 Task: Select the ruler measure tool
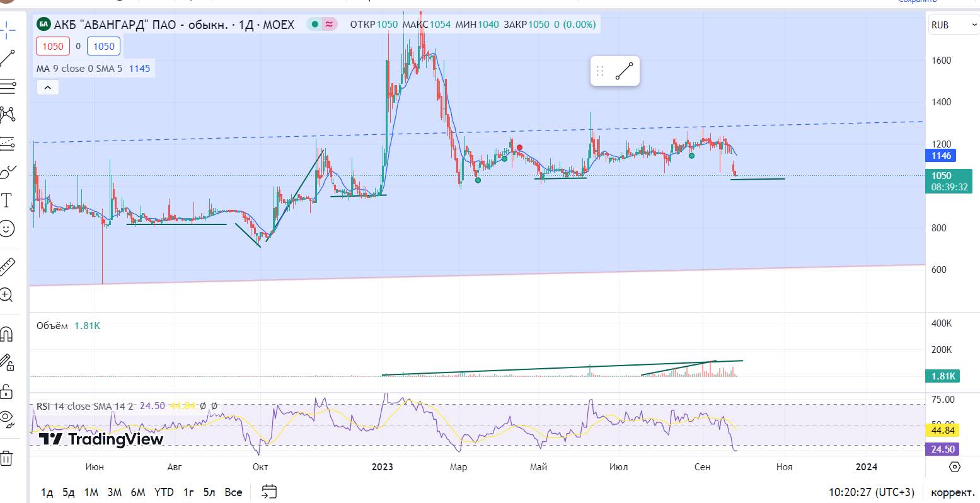click(x=7, y=267)
